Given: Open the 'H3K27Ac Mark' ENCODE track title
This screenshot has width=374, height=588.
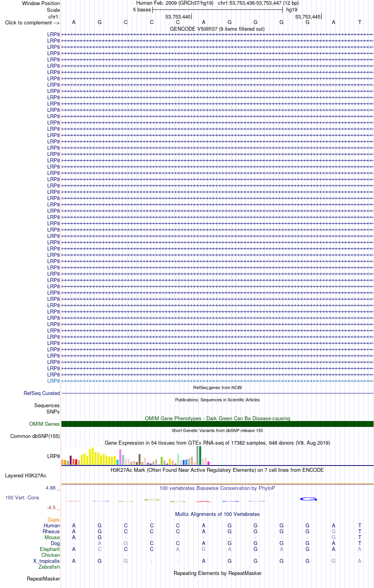Looking at the screenshot, I should 217,470.
